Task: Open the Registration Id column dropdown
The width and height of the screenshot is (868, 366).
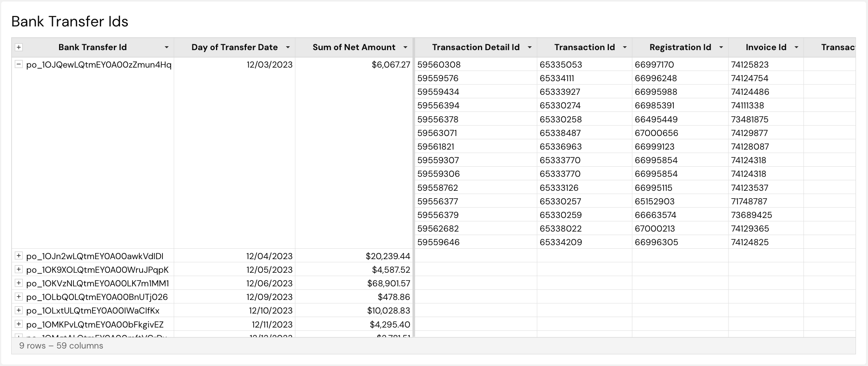Action: [x=722, y=47]
